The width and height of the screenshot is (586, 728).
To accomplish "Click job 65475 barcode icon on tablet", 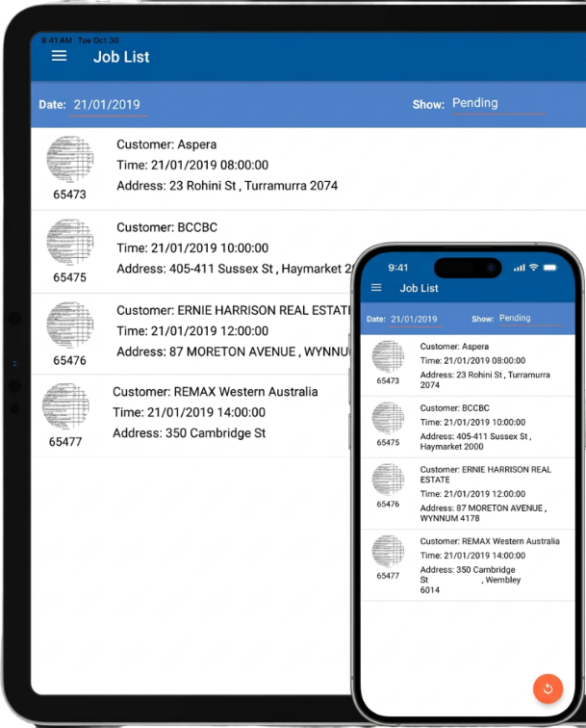I will (x=69, y=243).
